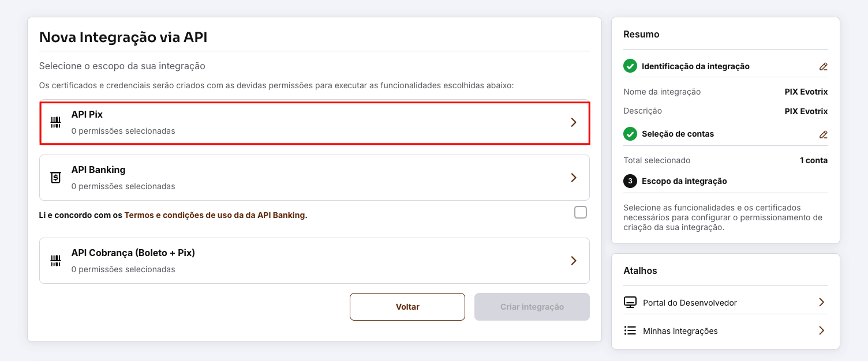Edit Identificação da integração with pencil icon
Image resolution: width=868 pixels, height=361 pixels.
pos(824,66)
